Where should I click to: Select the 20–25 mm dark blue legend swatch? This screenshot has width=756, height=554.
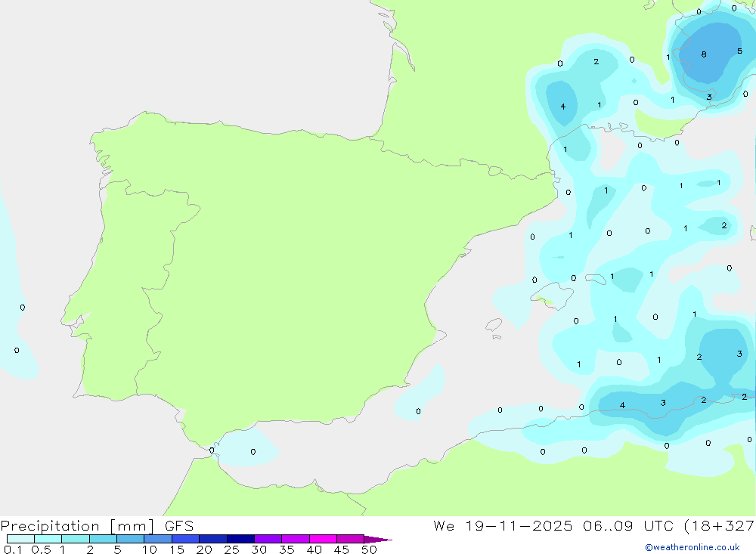213,539
